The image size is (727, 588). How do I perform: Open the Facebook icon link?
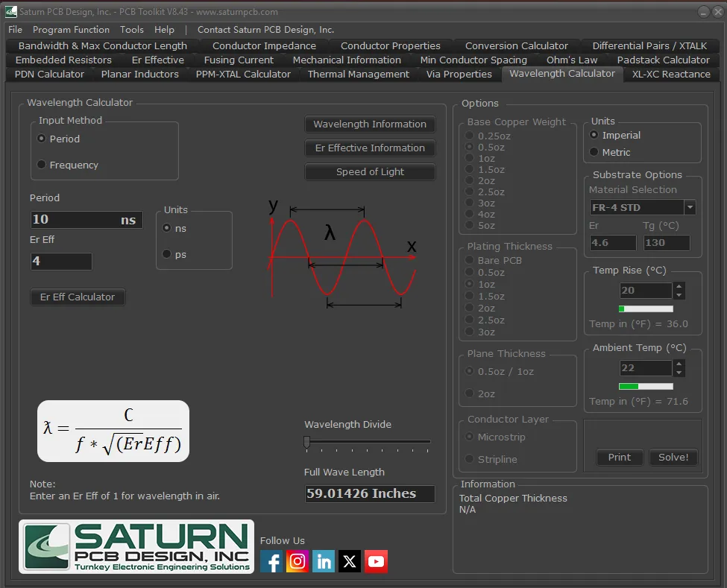point(271,561)
